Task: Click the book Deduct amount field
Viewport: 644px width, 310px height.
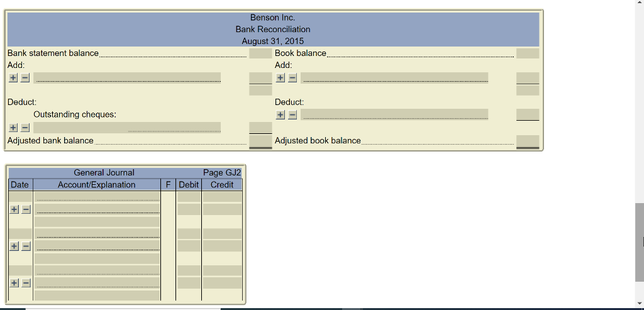Action: 528,114
